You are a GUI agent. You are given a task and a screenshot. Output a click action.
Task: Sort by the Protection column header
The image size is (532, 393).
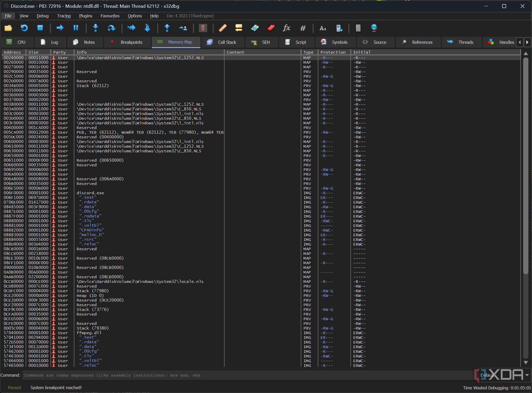[x=334, y=52]
